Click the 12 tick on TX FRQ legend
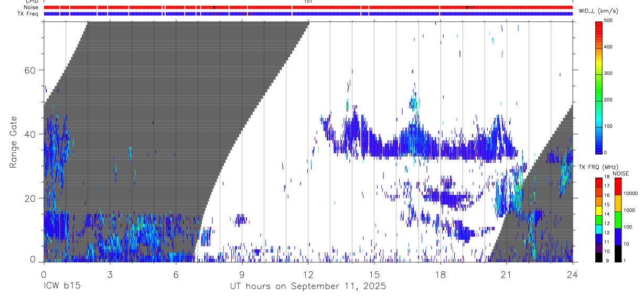 [607, 233]
